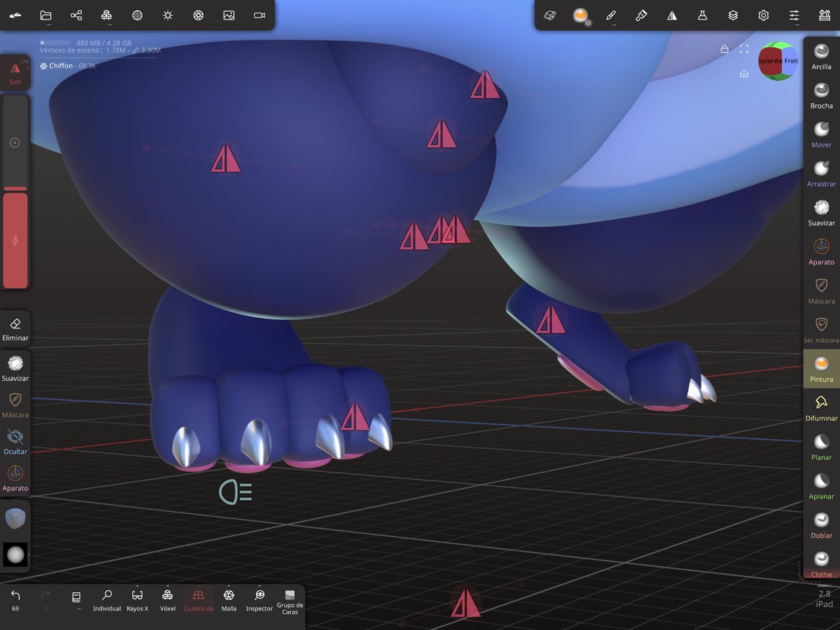Click the Chiffon object name label
Screen dimensions: 840x630
(61, 66)
